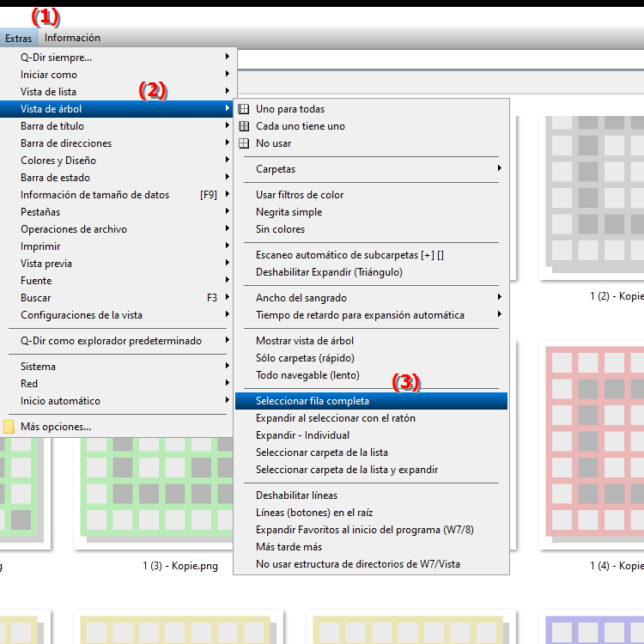
Task: Click the 'No usar' grid icon
Action: pos(244,143)
